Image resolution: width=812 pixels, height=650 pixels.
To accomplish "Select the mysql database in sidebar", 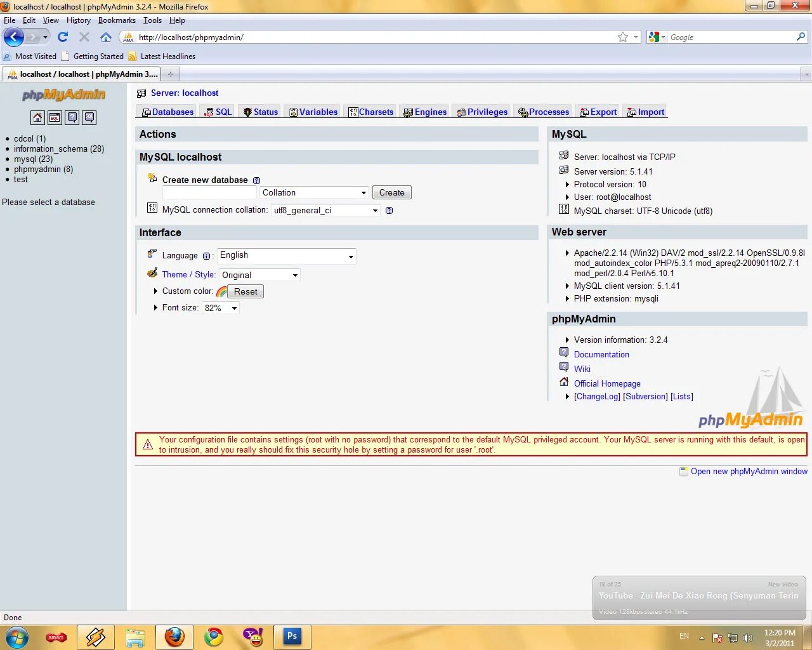I will [x=33, y=159].
